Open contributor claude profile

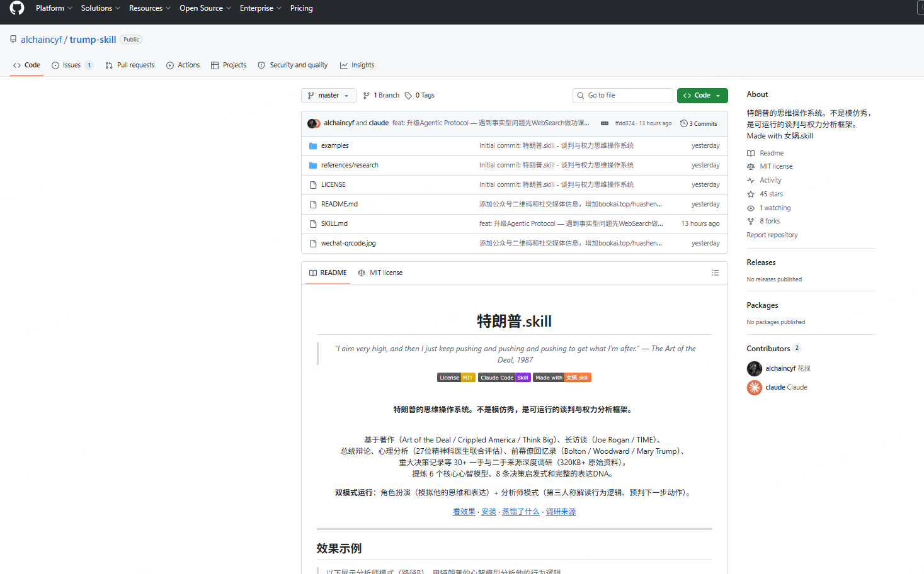pos(775,388)
